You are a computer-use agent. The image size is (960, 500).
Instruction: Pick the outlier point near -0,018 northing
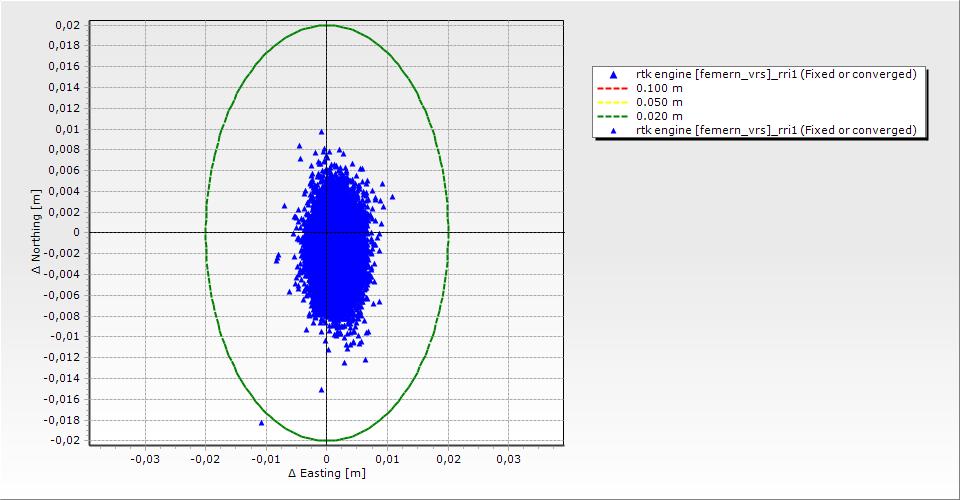[x=262, y=423]
